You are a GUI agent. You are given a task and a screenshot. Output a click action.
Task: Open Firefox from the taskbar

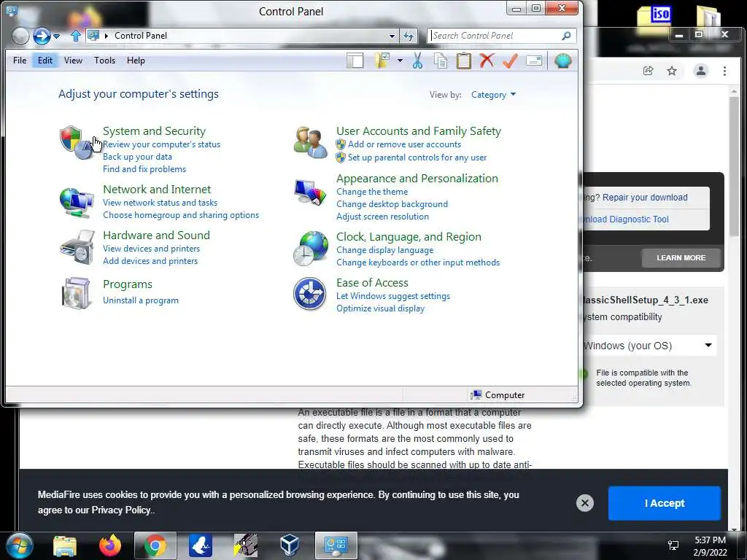pos(110,545)
